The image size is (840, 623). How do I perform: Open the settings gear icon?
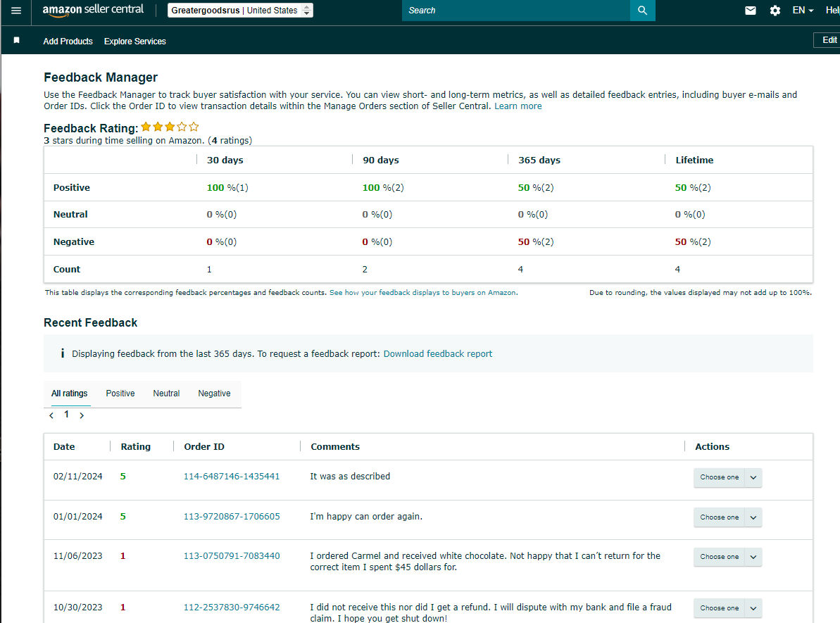pos(775,10)
